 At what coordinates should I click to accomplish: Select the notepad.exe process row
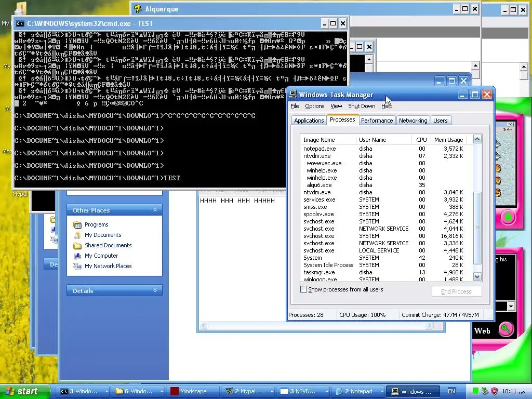tap(383, 149)
